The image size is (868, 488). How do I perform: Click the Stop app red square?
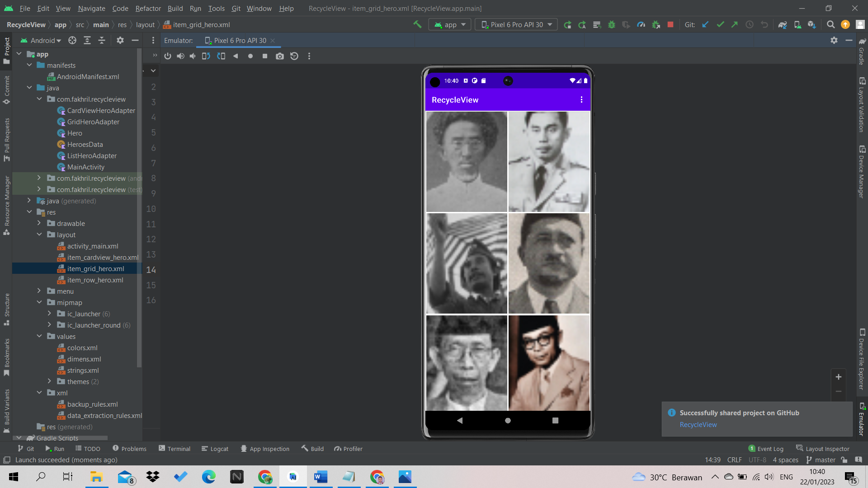point(670,25)
